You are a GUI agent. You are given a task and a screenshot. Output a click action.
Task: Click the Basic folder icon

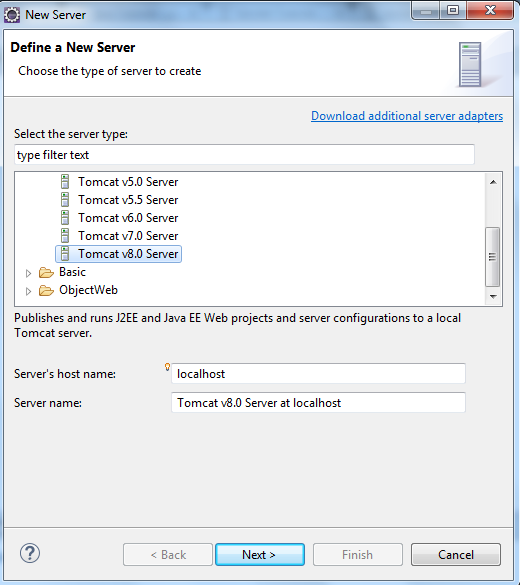pos(46,272)
